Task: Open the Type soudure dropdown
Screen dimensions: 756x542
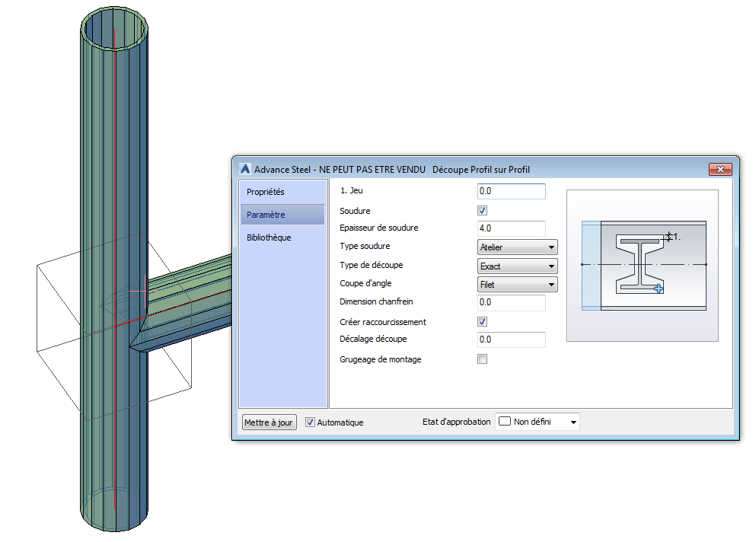Action: click(x=518, y=247)
